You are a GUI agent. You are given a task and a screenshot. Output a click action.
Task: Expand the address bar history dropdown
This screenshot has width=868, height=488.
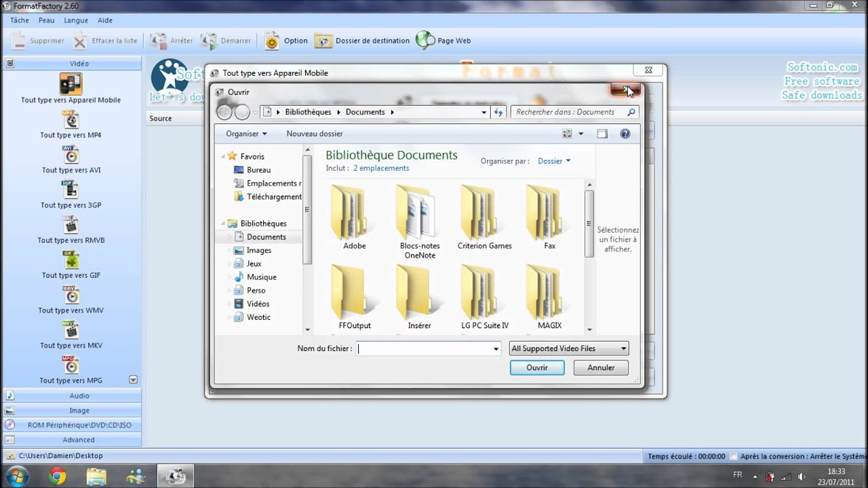coord(484,112)
